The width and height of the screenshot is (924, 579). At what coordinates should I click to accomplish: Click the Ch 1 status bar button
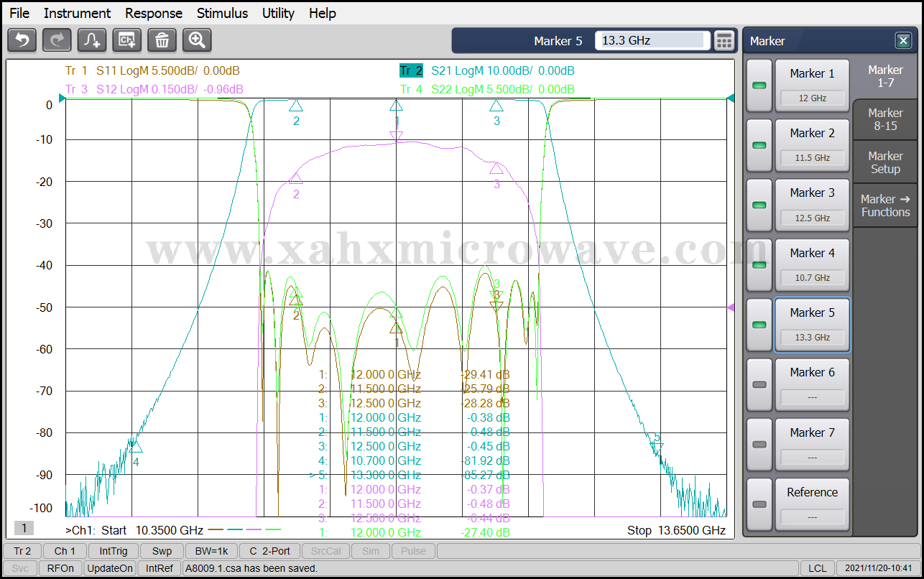pos(65,551)
